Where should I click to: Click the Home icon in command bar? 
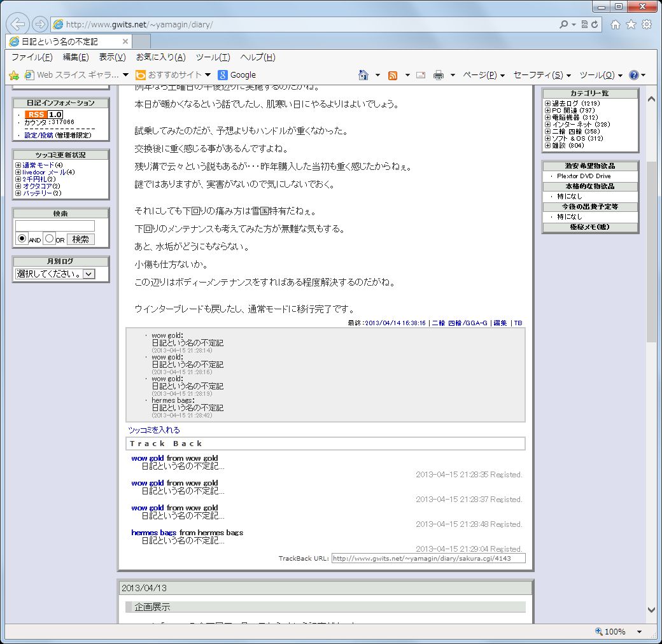click(x=363, y=75)
